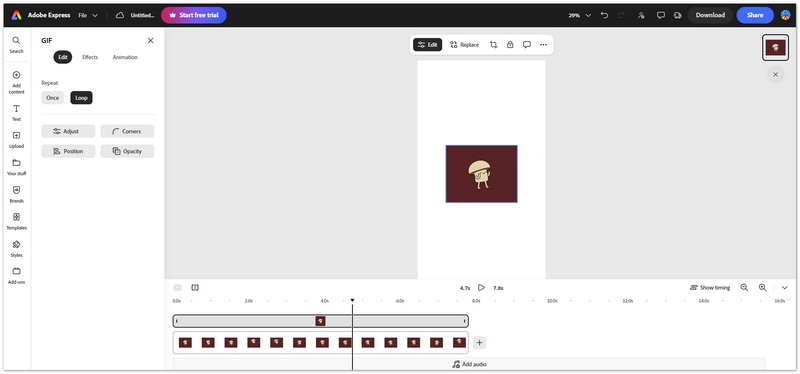Image resolution: width=800 pixels, height=374 pixels.
Task: Select the layer thumbnail at top right
Action: click(776, 47)
